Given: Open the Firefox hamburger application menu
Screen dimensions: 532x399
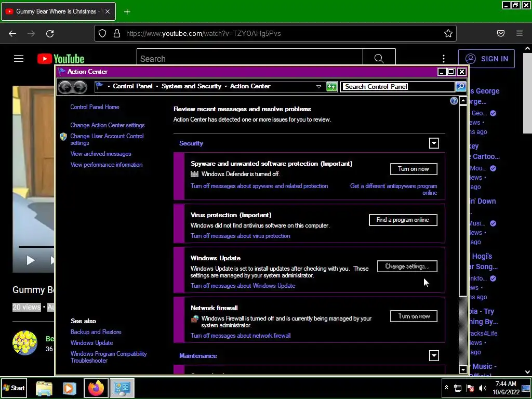Looking at the screenshot, I should point(520,33).
